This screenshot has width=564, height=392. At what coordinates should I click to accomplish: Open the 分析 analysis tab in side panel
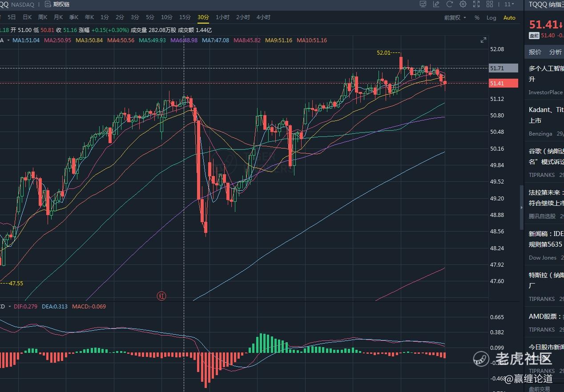(556, 52)
